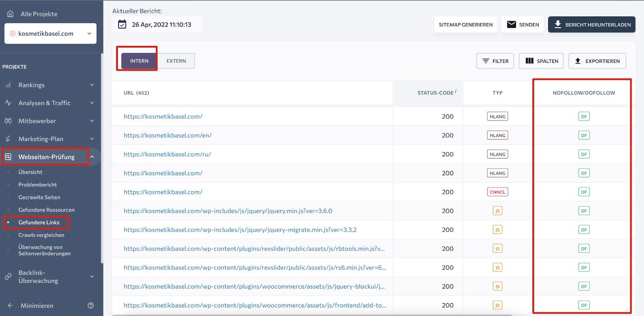The width and height of the screenshot is (644, 316).
Task: Click the Analysen & Traffic pulse icon
Action: (x=8, y=103)
